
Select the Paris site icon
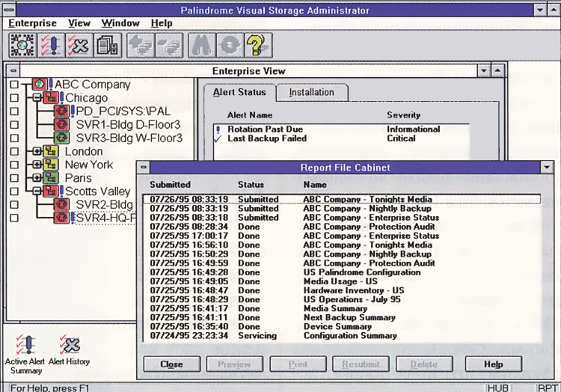point(50,178)
